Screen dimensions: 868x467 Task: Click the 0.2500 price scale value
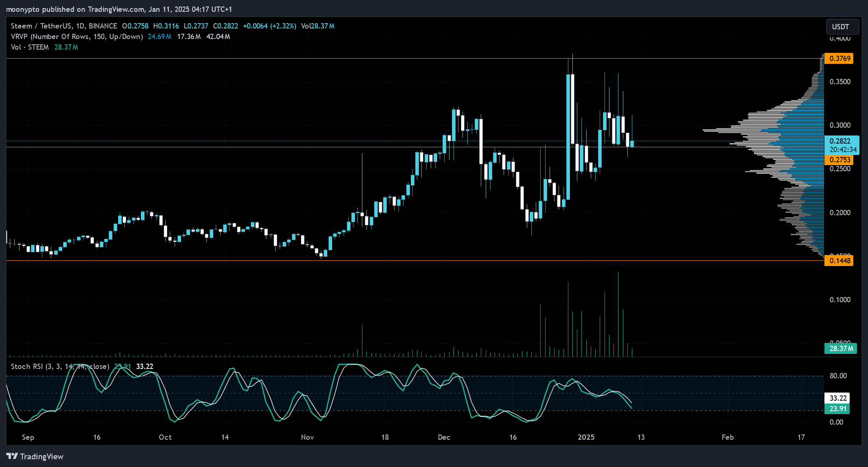click(x=840, y=169)
